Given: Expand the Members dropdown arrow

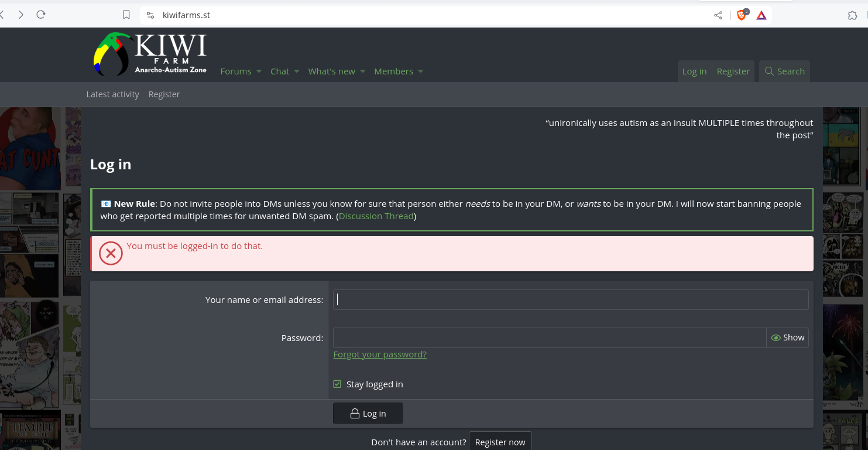Looking at the screenshot, I should (x=420, y=71).
